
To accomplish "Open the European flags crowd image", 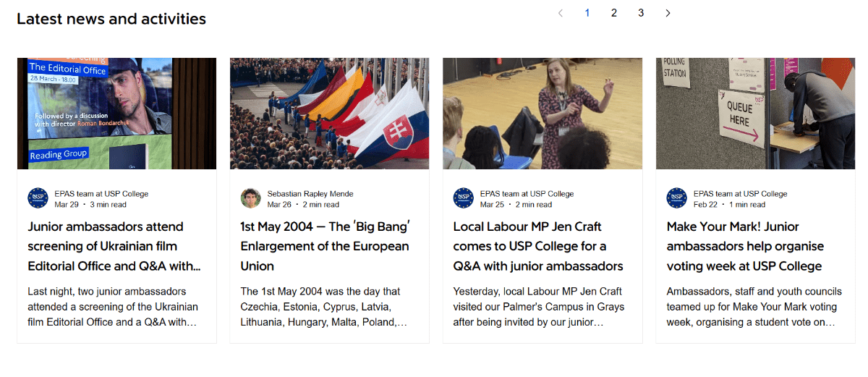I will pyautogui.click(x=329, y=114).
